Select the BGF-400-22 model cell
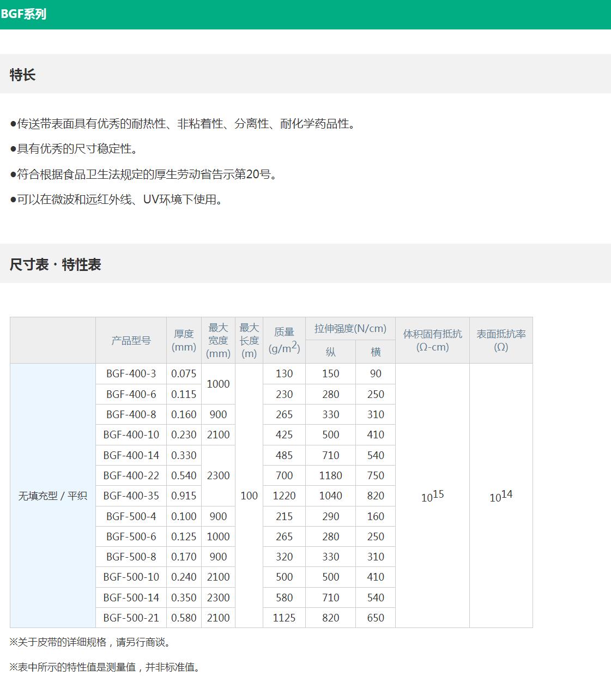 point(131,475)
